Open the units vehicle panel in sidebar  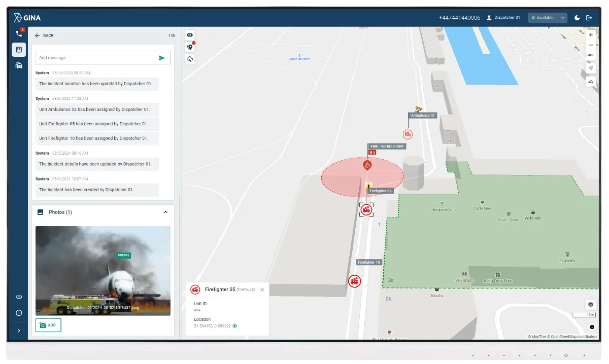19,65
